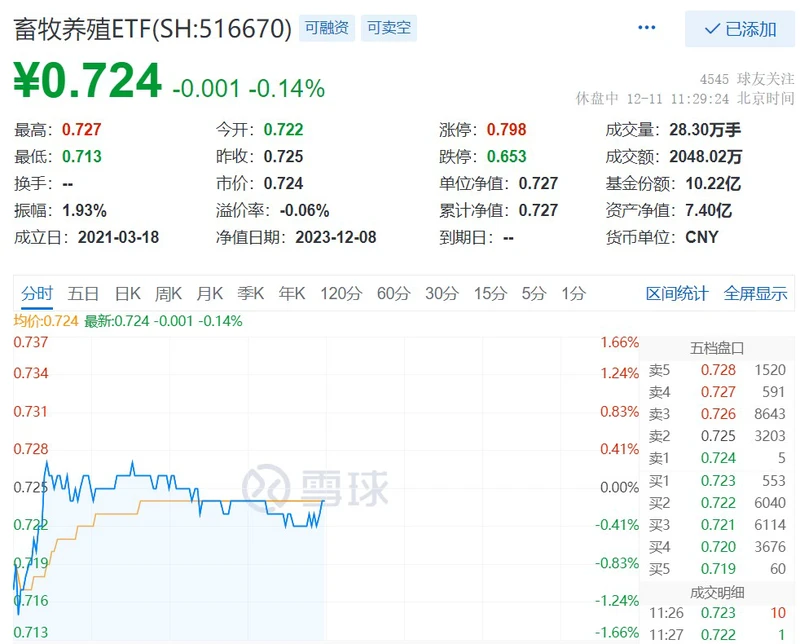This screenshot has height=644, width=800.
Task: Switch to the 120分 interval tab
Action: click(x=341, y=293)
